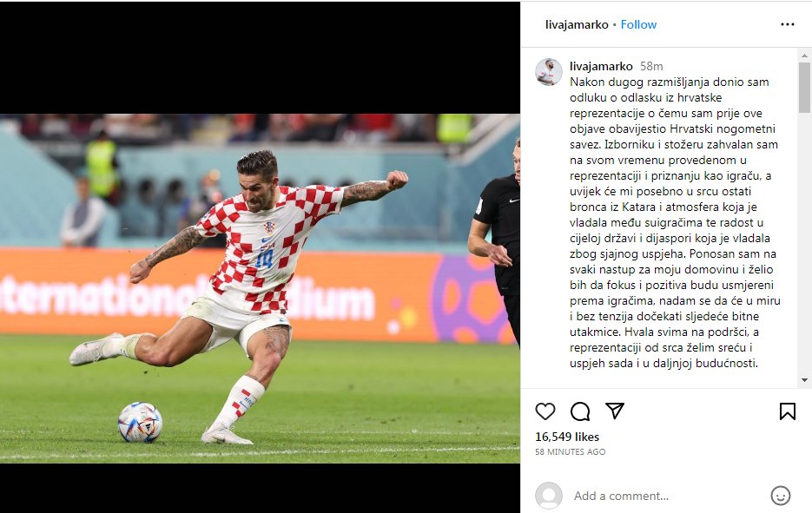Save post with the bookmark icon

click(787, 411)
